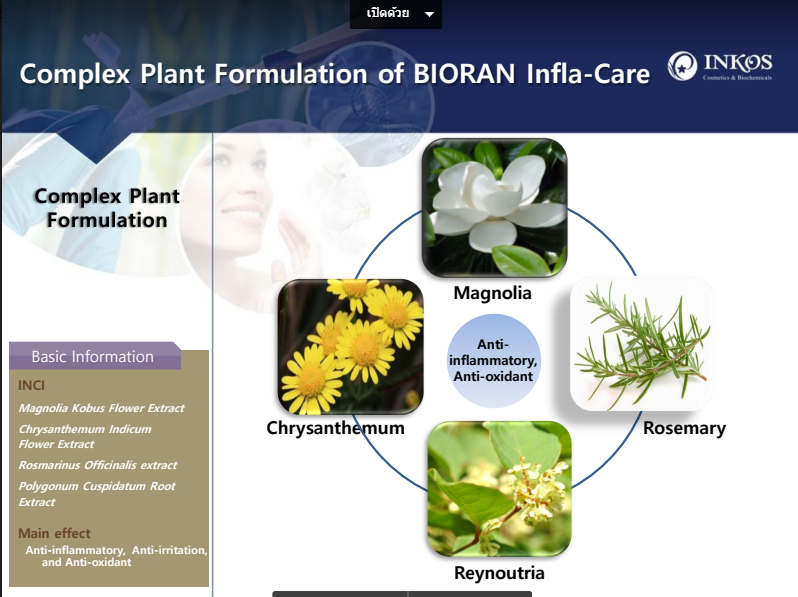Image resolution: width=798 pixels, height=597 pixels.
Task: Click 'Polygonum Cuspidatum Root Extract' text
Action: (97, 494)
